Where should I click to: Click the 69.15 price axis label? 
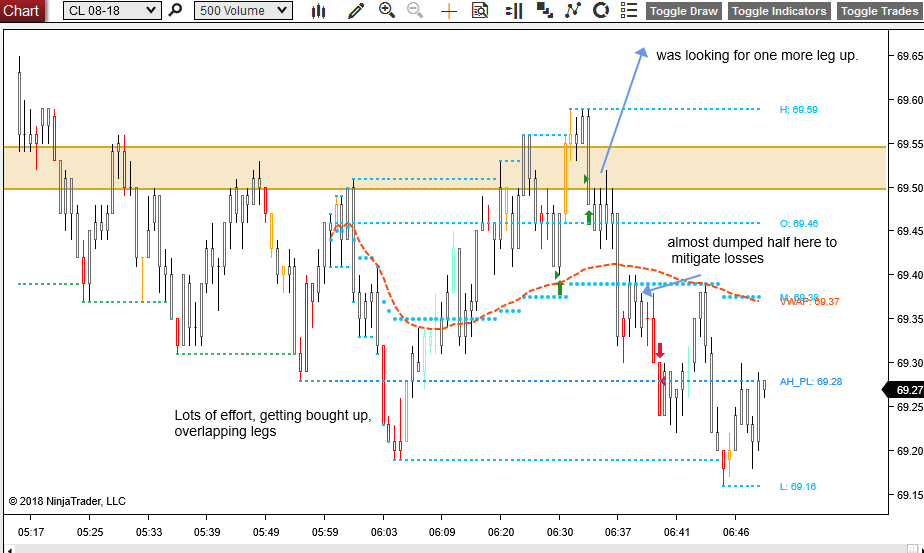tap(910, 495)
